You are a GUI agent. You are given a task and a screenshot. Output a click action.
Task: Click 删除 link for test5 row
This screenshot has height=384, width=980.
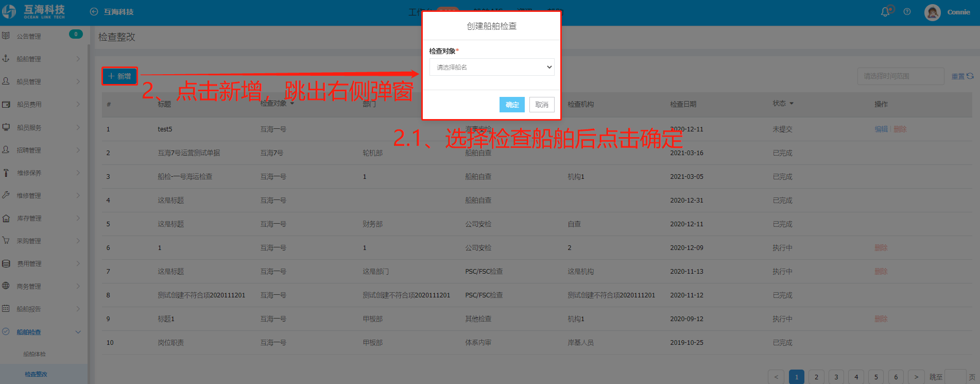(900, 129)
